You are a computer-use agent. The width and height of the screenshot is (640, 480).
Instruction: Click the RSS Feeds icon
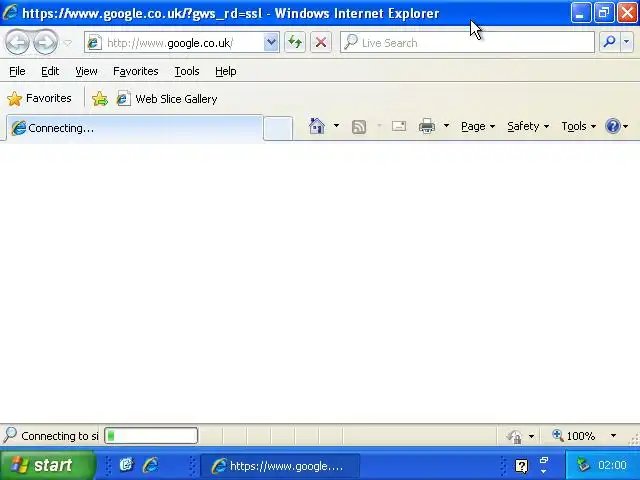pos(359,127)
